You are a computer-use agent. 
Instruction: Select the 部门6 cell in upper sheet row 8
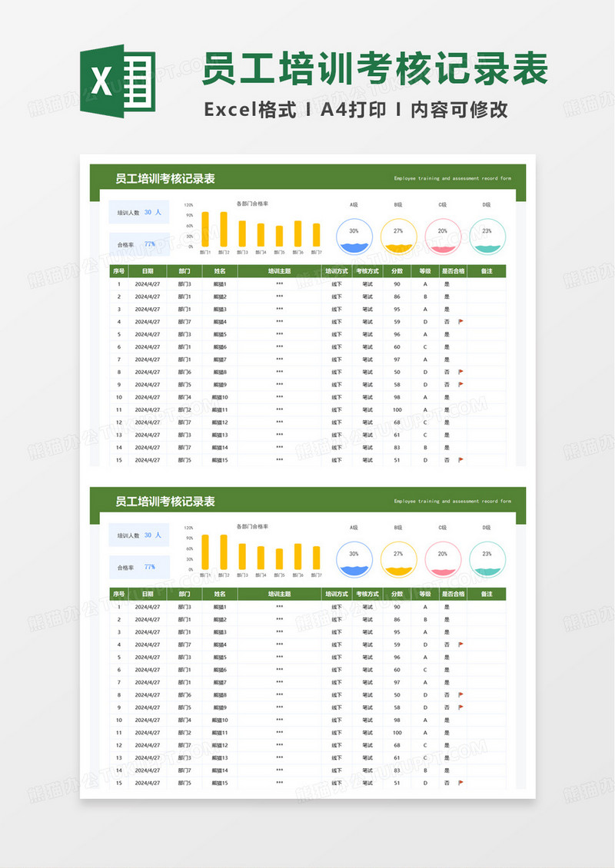[184, 372]
